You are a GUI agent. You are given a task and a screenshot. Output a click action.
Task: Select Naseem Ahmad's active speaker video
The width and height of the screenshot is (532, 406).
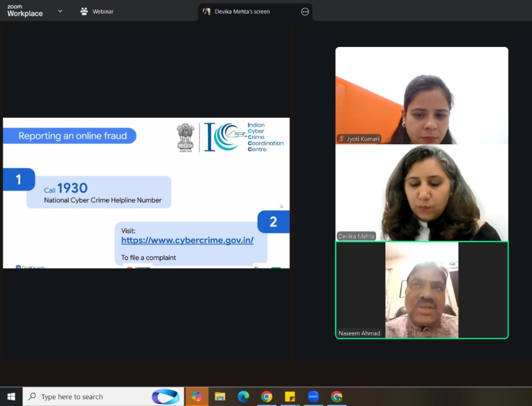point(422,290)
